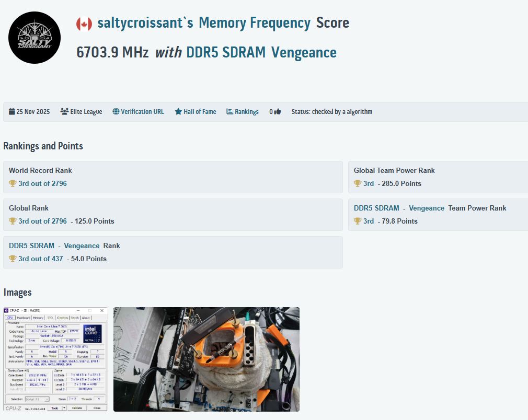The image size is (528, 420).
Task: Enlarge the CPU-Z screenshot thumbnail
Action: click(x=55, y=359)
